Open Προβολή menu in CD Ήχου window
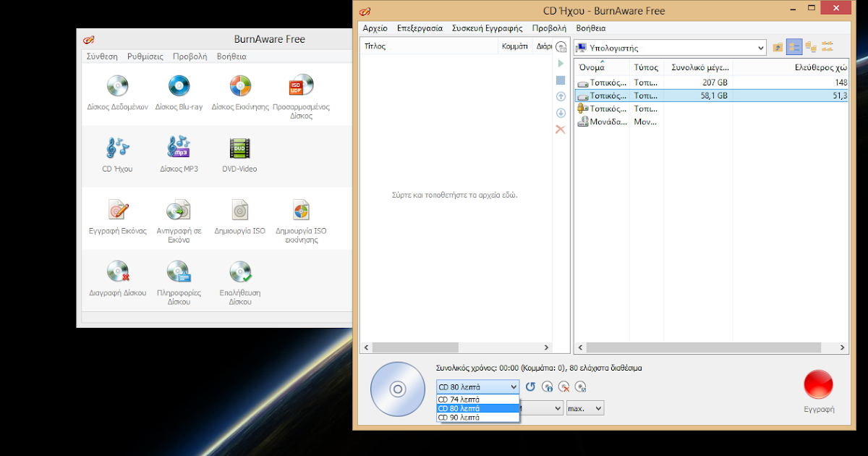This screenshot has height=456, width=868. (549, 28)
